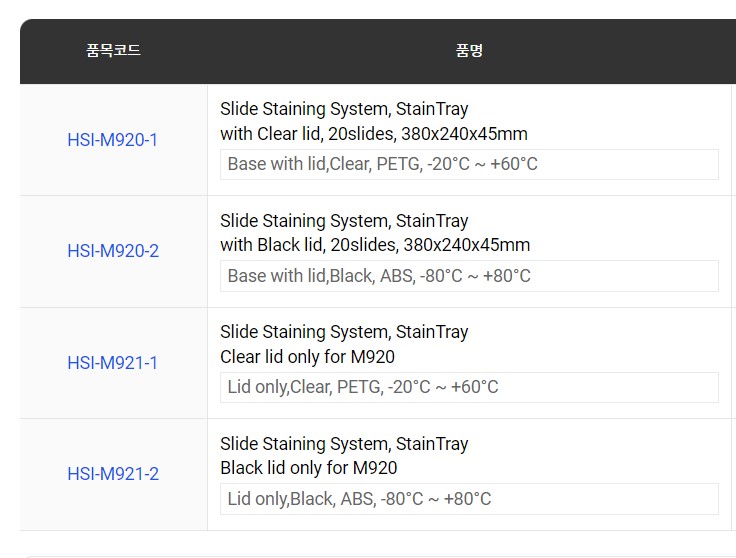This screenshot has height=558, width=736.
Task: Click the 품목코드 column header
Action: click(x=113, y=50)
